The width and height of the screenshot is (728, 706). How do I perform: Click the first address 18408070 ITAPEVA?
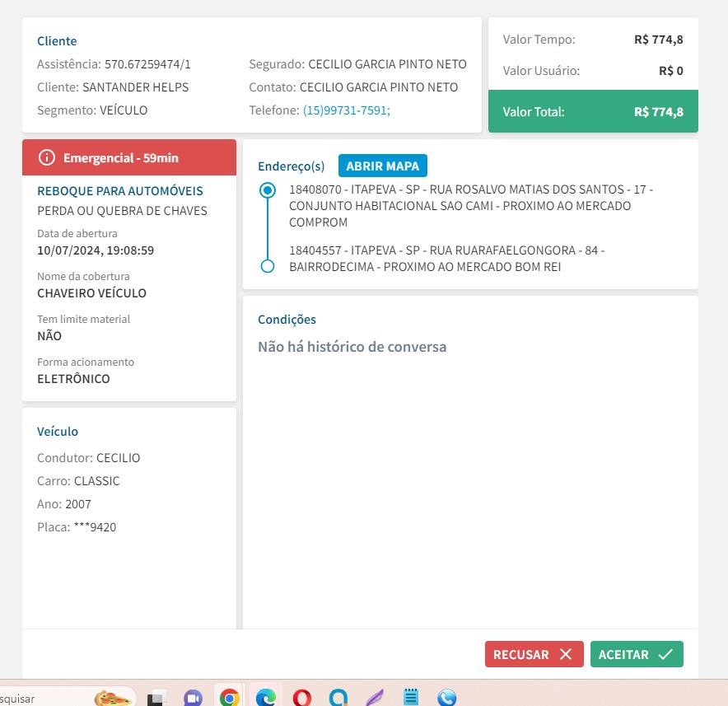[471, 206]
